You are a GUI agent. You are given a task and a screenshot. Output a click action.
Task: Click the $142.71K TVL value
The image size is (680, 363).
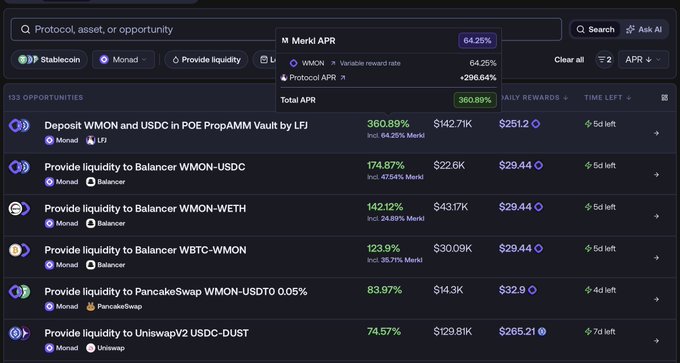453,124
